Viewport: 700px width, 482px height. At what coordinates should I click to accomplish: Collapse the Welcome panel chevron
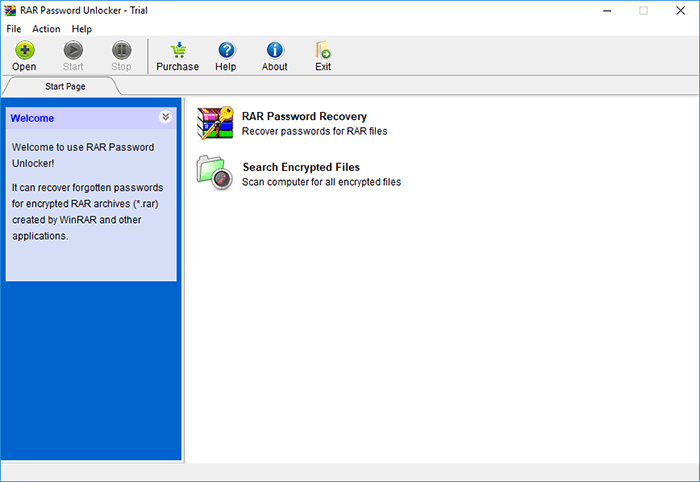coord(165,117)
